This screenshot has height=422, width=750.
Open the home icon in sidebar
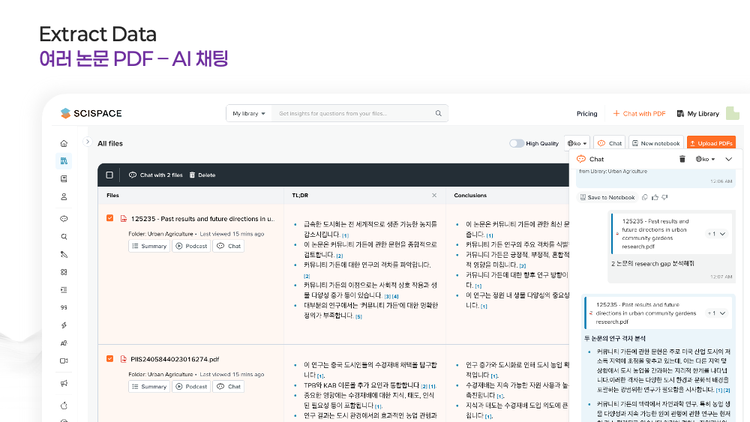point(64,144)
